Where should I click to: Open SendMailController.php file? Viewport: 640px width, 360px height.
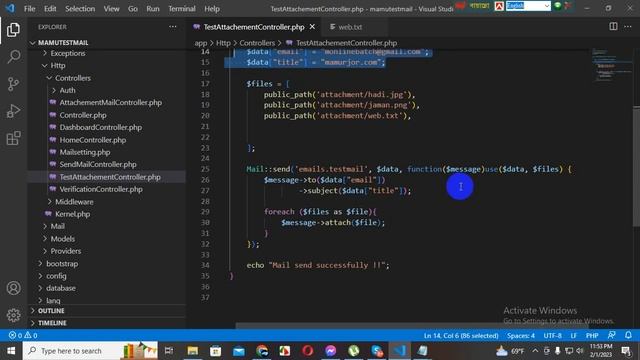point(98,164)
